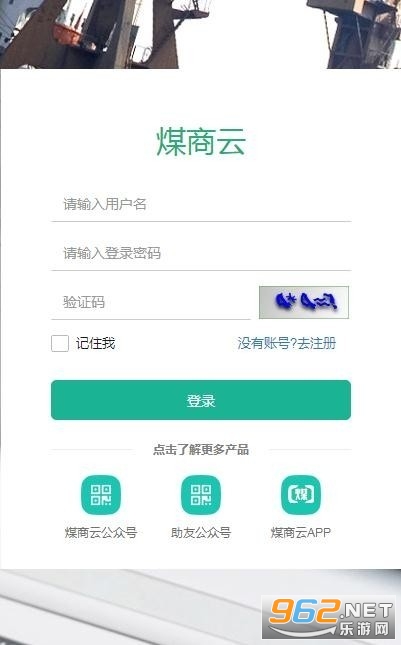Refresh the blue captcha image
Viewport: 401px width, 645px height.
click(304, 302)
